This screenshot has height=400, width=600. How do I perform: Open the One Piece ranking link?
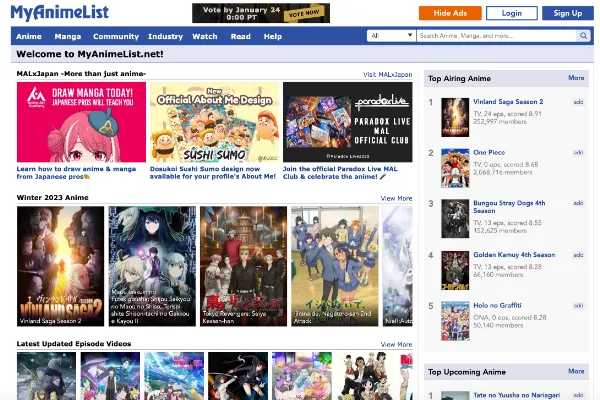click(x=489, y=152)
